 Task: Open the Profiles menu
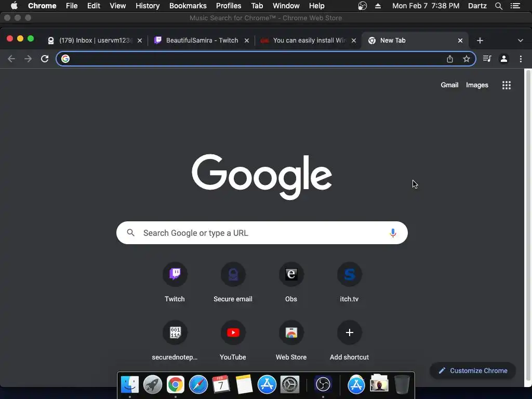(229, 6)
